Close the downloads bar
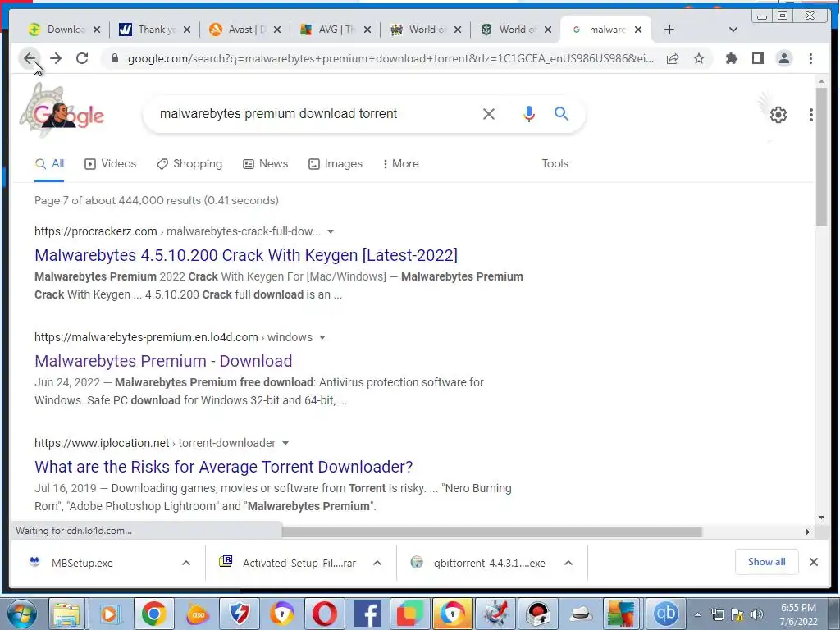The height and width of the screenshot is (630, 840). (x=813, y=562)
